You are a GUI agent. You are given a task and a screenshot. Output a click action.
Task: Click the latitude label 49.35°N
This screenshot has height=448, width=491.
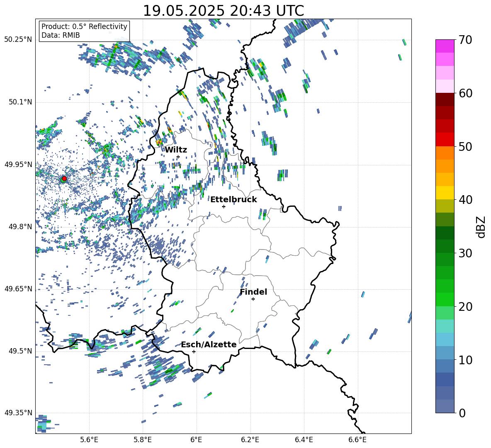pos(18,413)
